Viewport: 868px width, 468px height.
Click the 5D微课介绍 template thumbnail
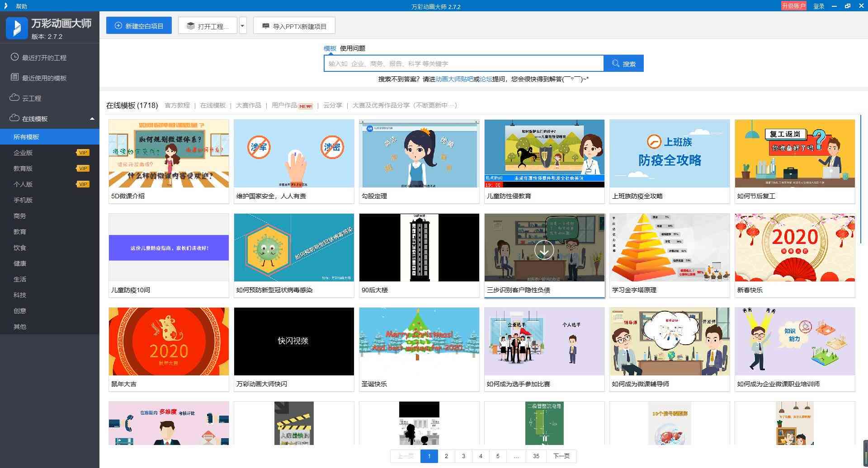click(169, 154)
